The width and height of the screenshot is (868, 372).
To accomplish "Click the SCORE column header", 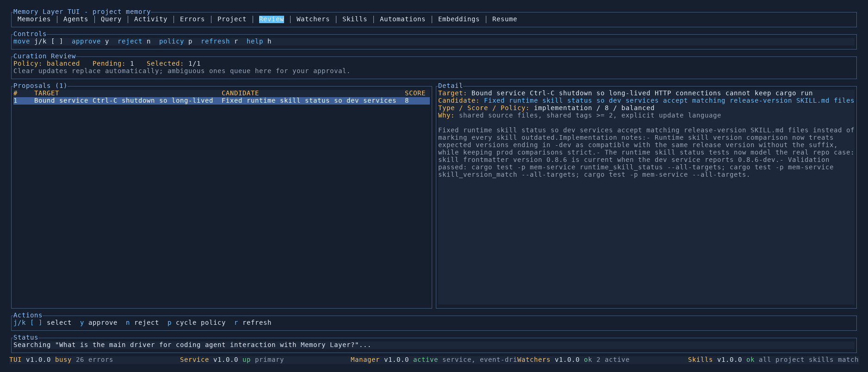I will 415,93.
